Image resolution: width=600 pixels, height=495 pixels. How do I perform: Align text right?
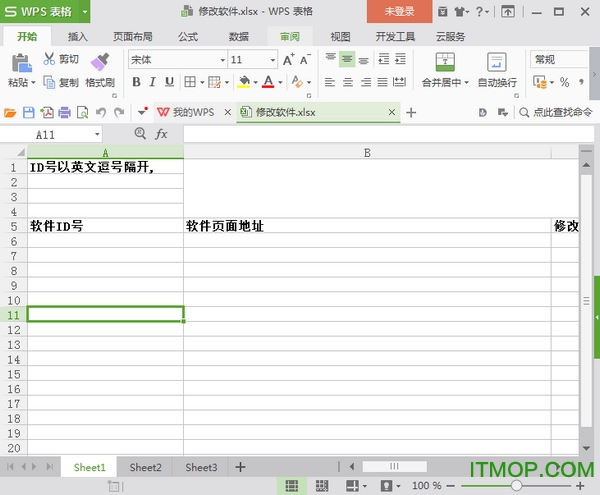[x=365, y=81]
